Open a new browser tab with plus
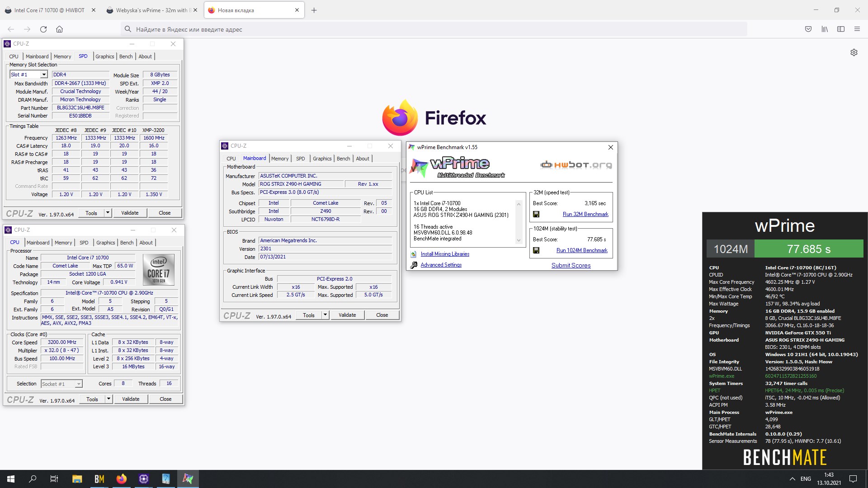 click(314, 10)
